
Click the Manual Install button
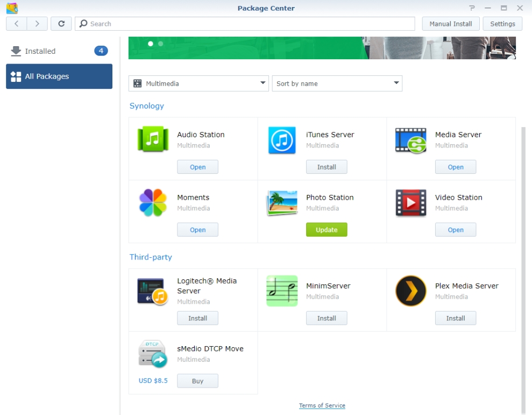point(450,24)
